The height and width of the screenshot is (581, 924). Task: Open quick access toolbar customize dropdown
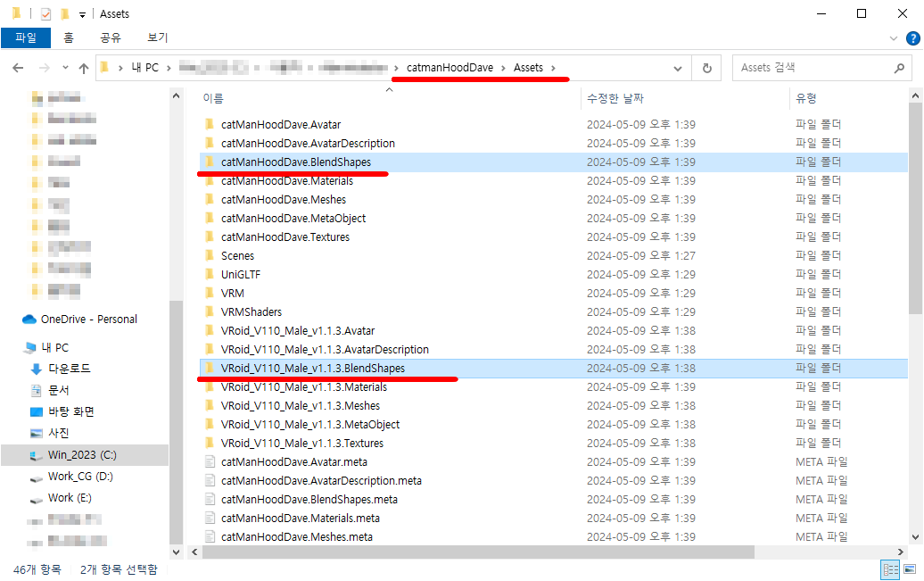point(82,14)
